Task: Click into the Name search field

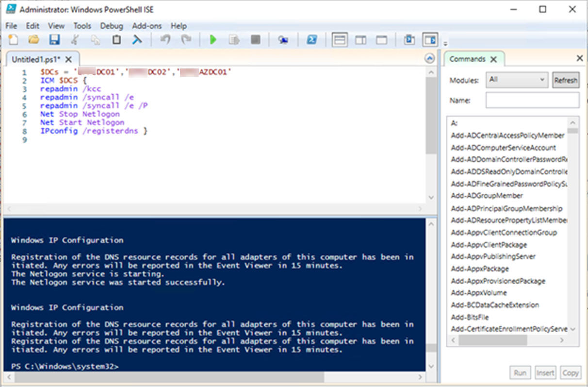Action: pyautogui.click(x=532, y=101)
